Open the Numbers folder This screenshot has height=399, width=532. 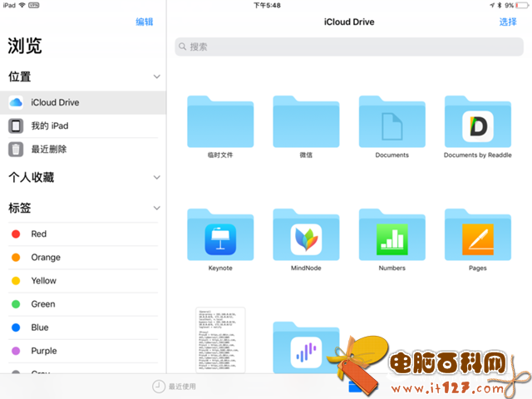[x=392, y=234]
